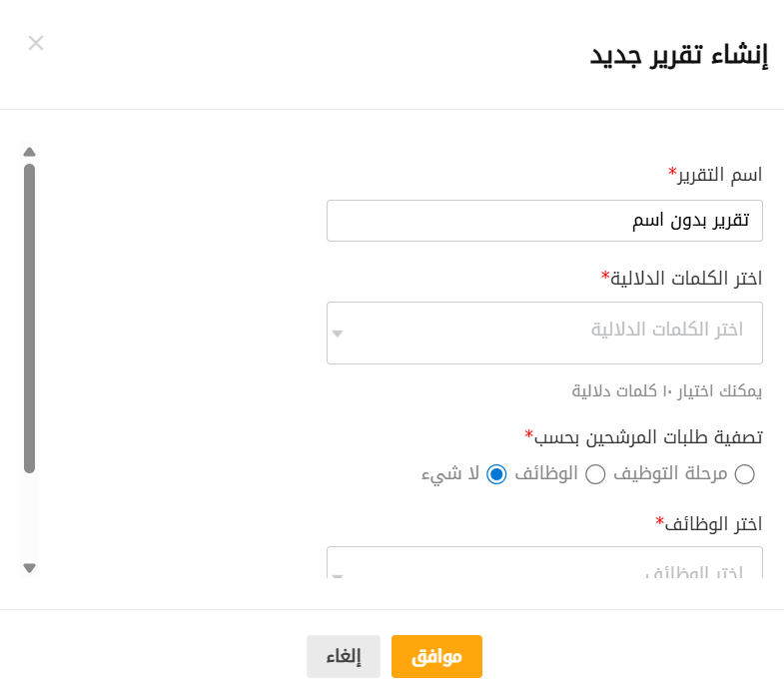Image resolution: width=784 pixels, height=693 pixels.
Task: Click the scrollbar up arrow
Action: (29, 152)
